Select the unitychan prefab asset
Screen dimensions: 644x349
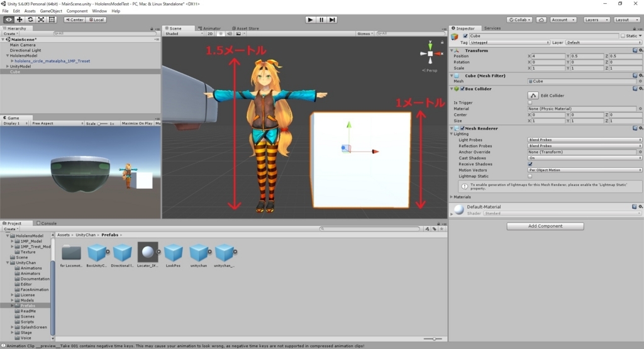coord(199,255)
